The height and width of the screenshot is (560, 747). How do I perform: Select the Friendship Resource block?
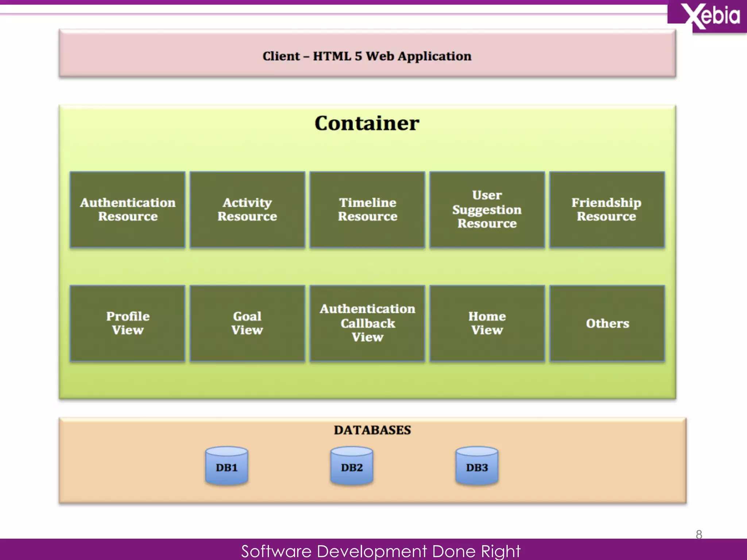(x=607, y=210)
